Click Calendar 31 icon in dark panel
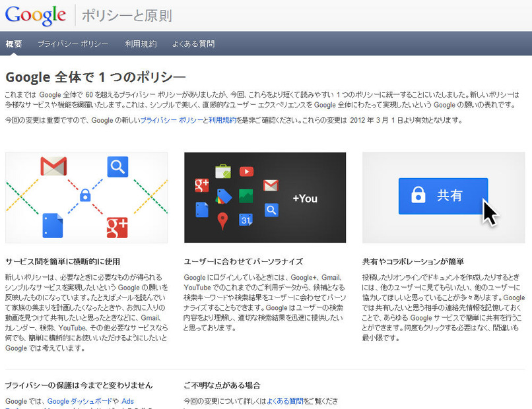The width and height of the screenshot is (532, 409). (246, 220)
